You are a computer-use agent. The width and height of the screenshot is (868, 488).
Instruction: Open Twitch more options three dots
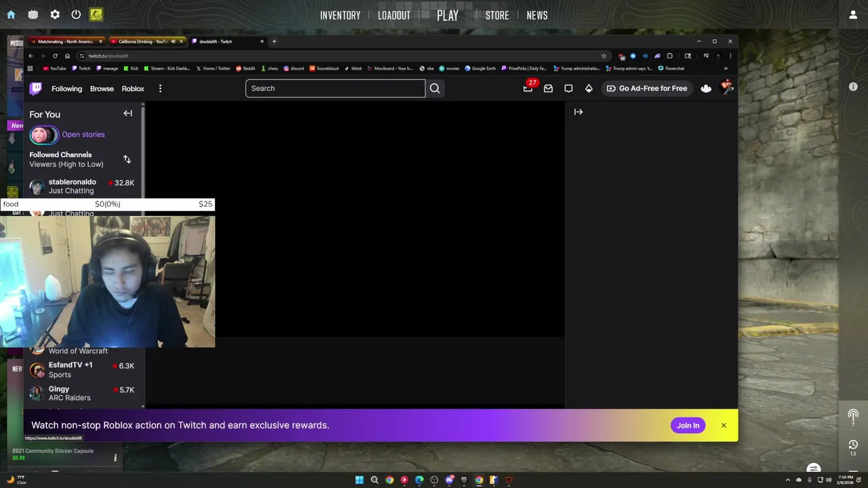pyautogui.click(x=160, y=89)
